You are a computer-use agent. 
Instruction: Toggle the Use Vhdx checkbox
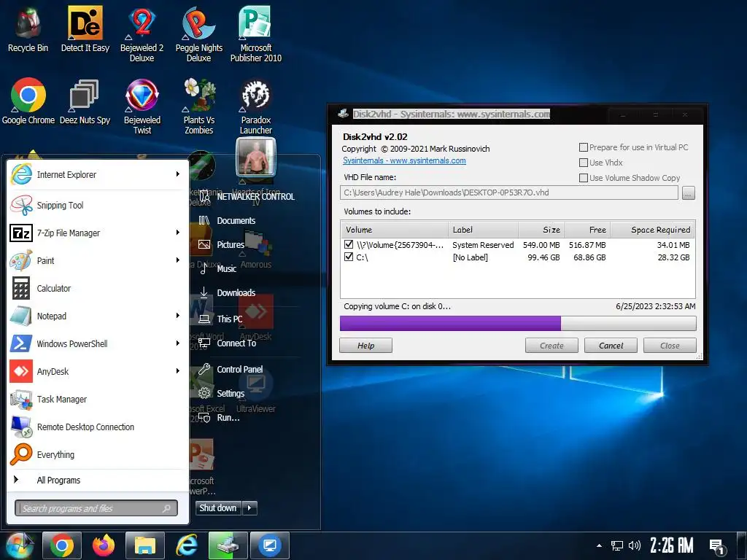[x=583, y=163]
